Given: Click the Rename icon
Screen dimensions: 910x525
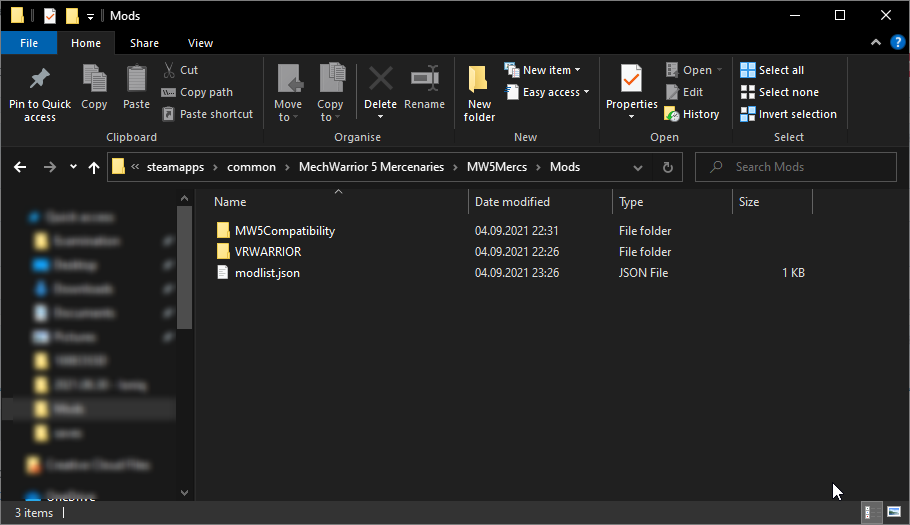Looking at the screenshot, I should [425, 79].
